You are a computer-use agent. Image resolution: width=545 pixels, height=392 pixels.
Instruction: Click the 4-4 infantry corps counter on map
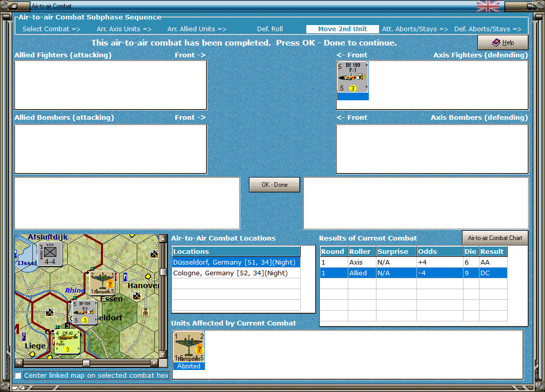(x=50, y=254)
